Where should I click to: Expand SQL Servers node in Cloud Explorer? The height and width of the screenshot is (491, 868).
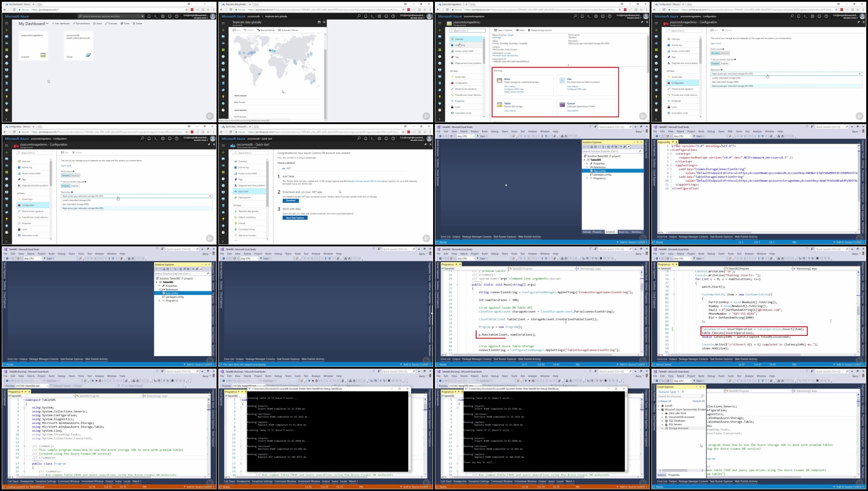tap(663, 424)
